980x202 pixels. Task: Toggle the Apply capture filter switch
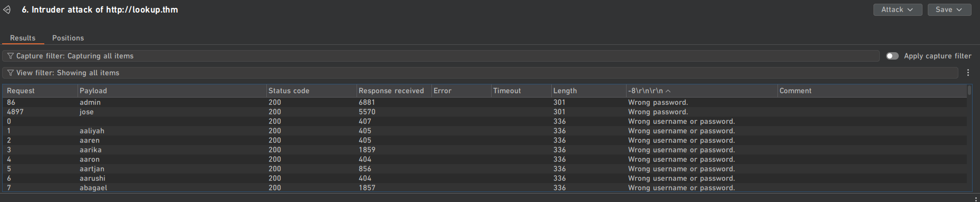coord(892,56)
